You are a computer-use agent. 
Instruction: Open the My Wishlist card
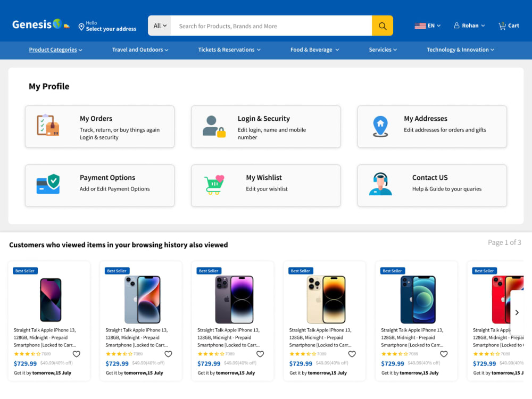[x=266, y=186]
